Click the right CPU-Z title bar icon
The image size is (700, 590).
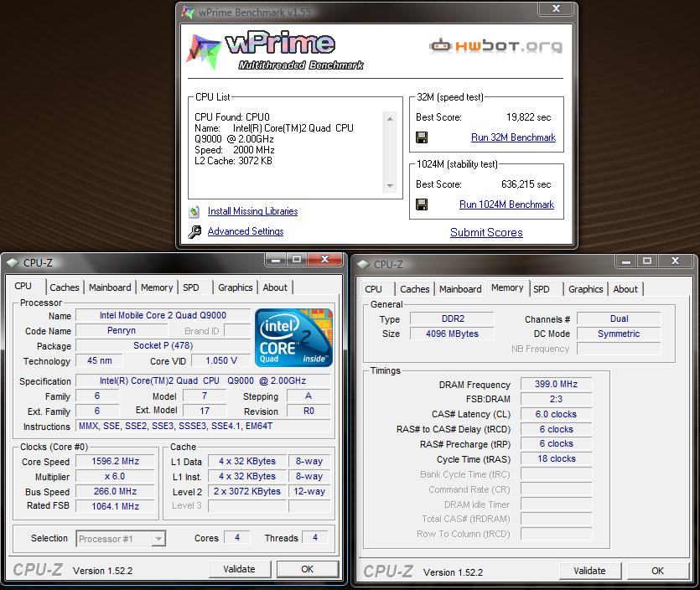tap(363, 264)
